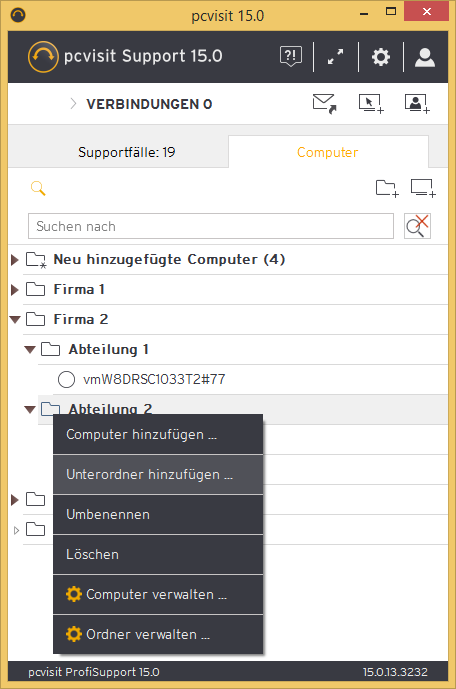Clear search with the red X magnifier
The image size is (456, 689).
tap(417, 226)
